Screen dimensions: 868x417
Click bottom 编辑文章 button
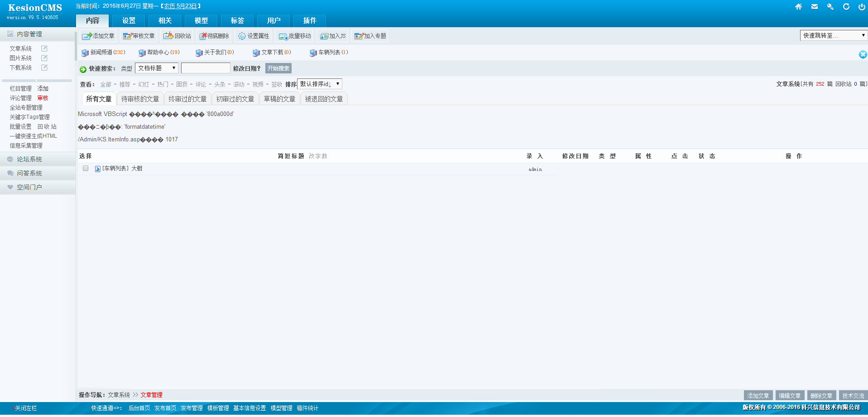click(x=790, y=396)
